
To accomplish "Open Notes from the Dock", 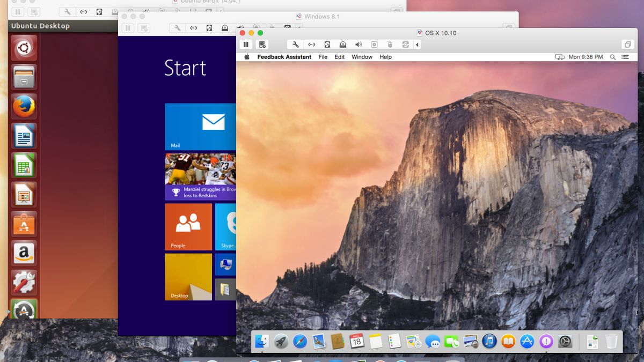I will coord(376,341).
